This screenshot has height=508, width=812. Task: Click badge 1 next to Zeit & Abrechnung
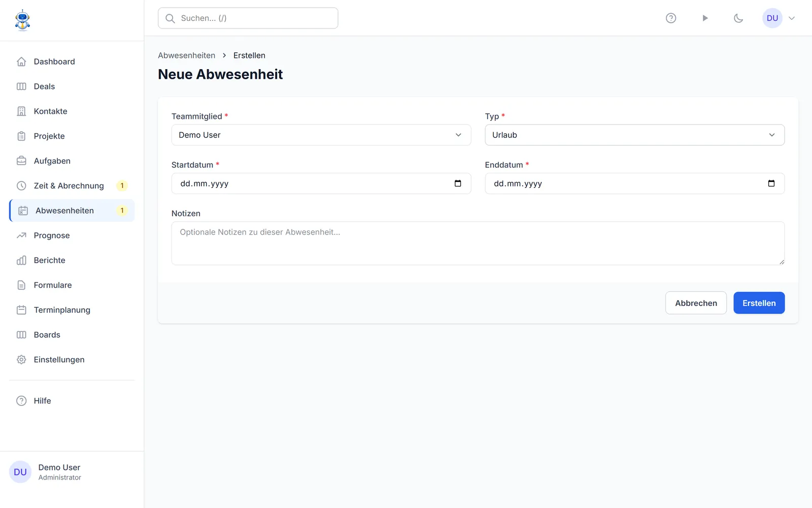pyautogui.click(x=122, y=186)
